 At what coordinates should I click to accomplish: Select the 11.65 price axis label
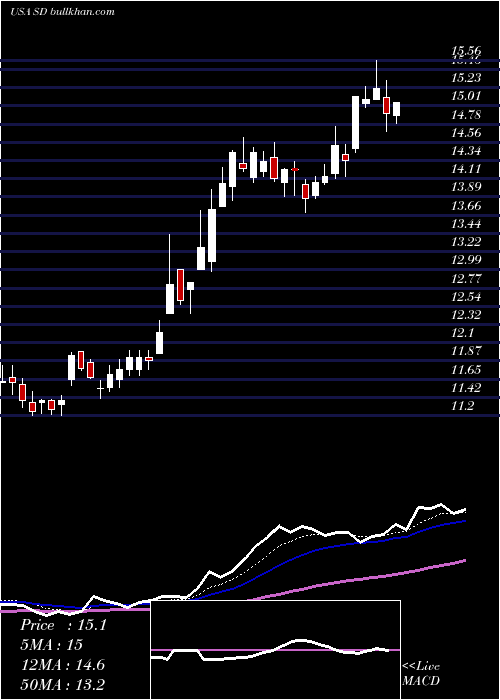coord(466,370)
